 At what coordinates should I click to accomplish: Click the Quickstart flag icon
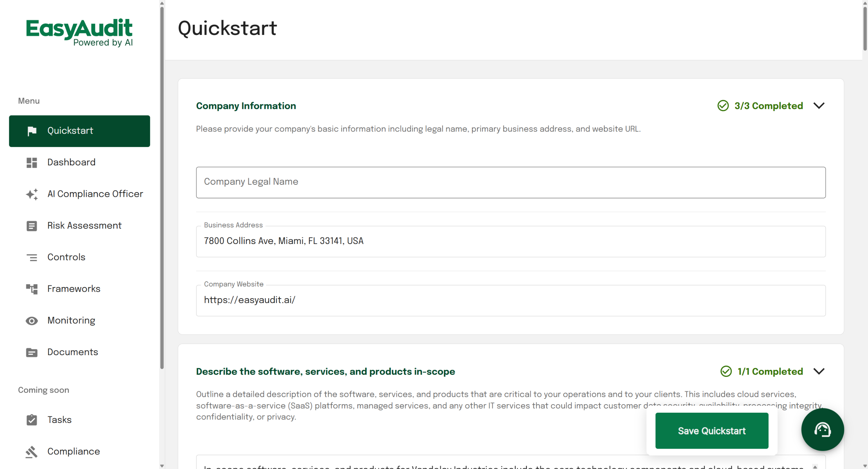(32, 131)
